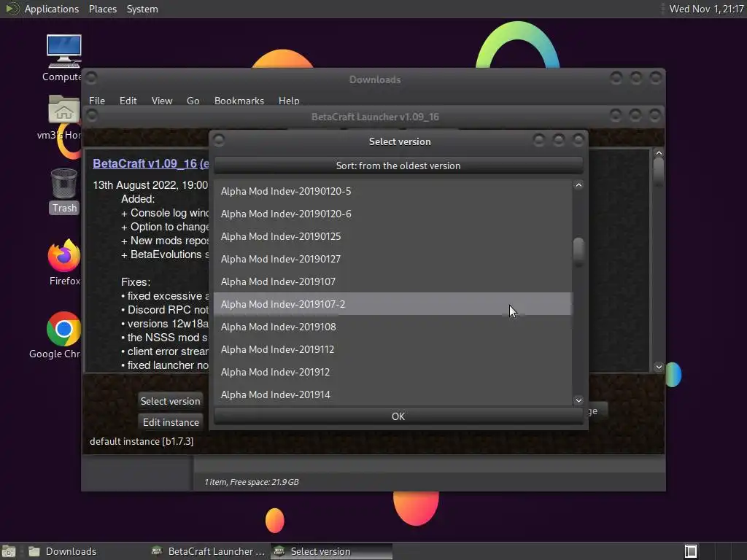Viewport: 747px width, 560px height.
Task: Select Alpha Mod Indev-20190125
Action: 392,236
